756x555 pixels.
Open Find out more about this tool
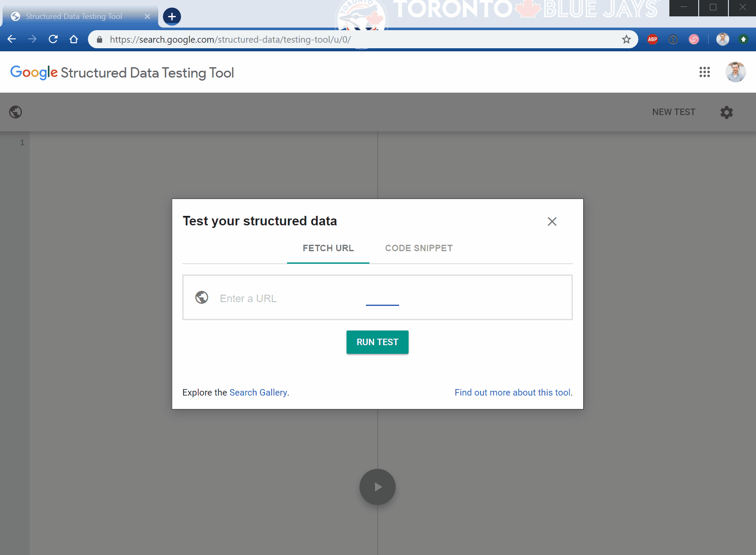click(512, 393)
